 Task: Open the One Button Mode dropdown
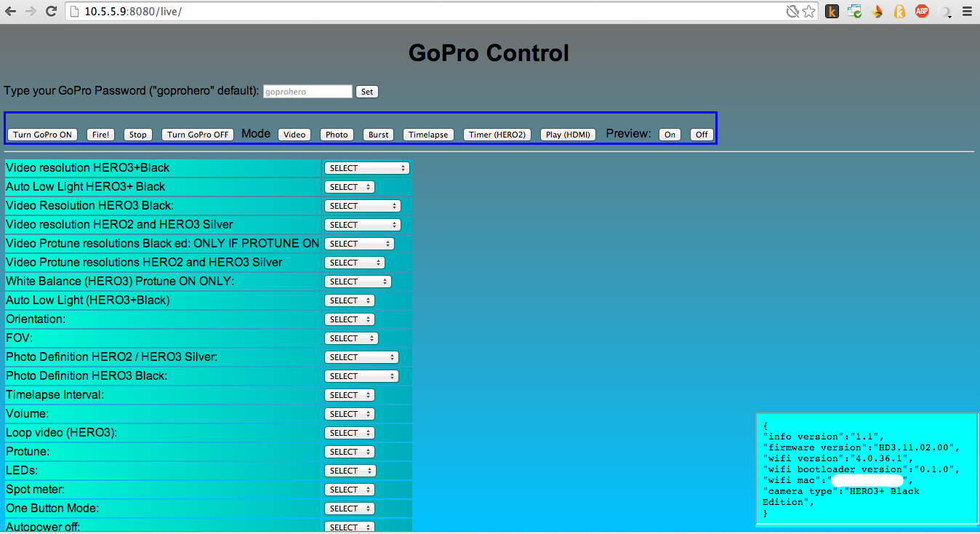(350, 509)
